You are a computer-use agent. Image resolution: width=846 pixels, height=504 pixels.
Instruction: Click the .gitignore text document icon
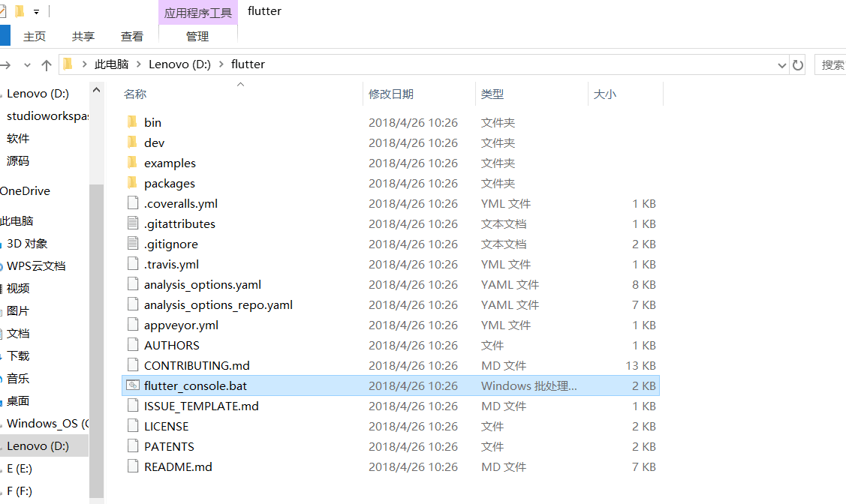point(133,244)
